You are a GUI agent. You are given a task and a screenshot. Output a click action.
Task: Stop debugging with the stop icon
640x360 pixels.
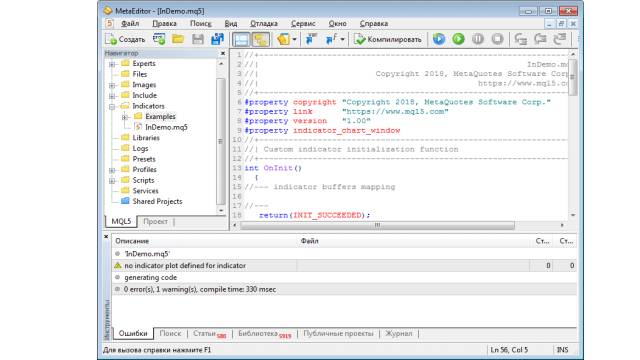point(497,39)
